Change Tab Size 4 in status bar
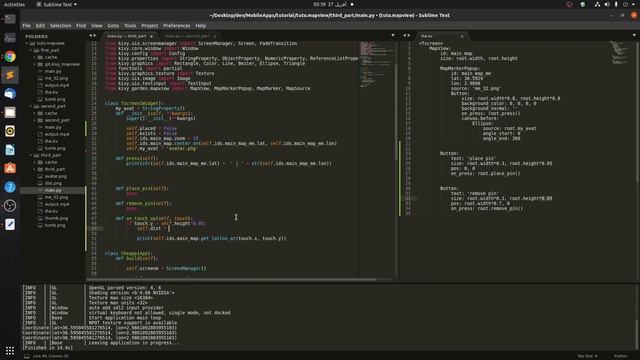 (588, 356)
